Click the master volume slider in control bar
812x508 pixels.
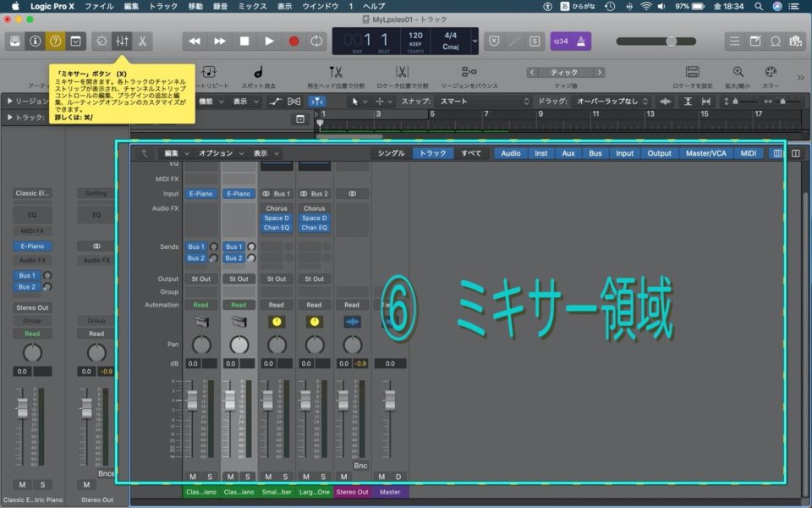point(656,41)
